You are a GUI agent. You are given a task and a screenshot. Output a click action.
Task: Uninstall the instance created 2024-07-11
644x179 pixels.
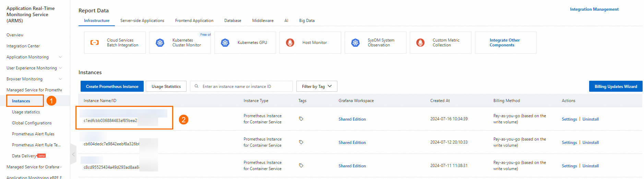coord(591,166)
